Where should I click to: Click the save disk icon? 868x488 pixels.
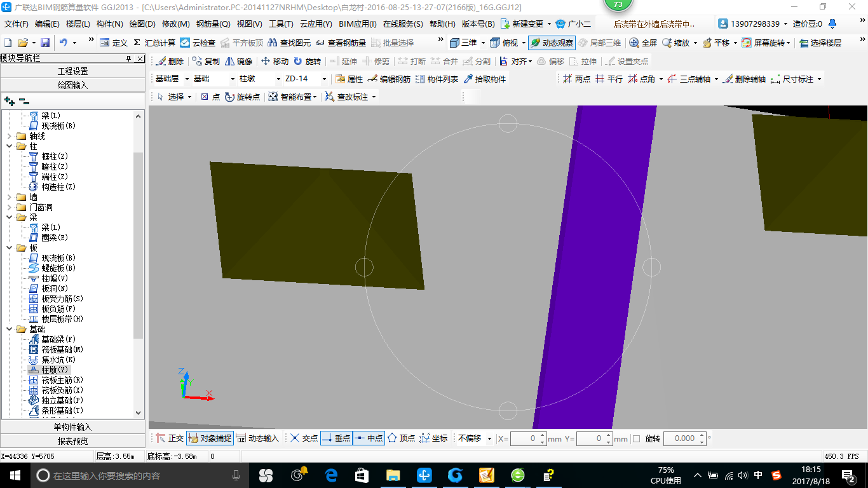[x=45, y=43]
